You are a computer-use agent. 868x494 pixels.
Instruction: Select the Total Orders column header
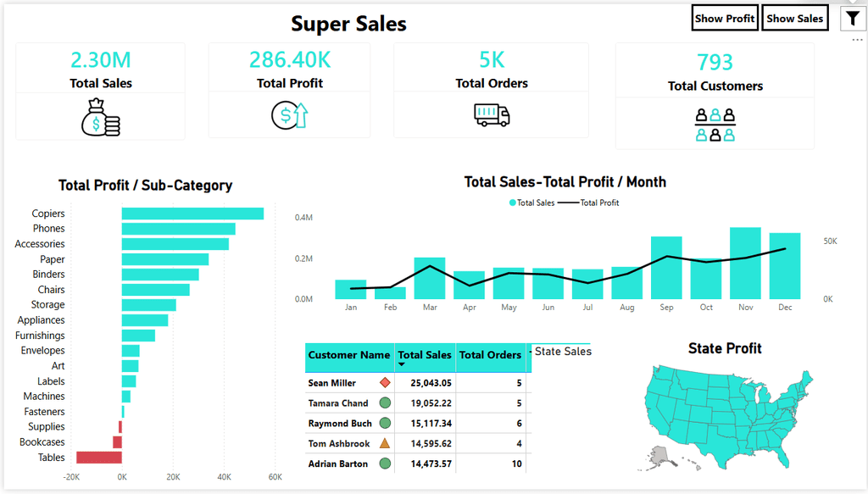[491, 355]
